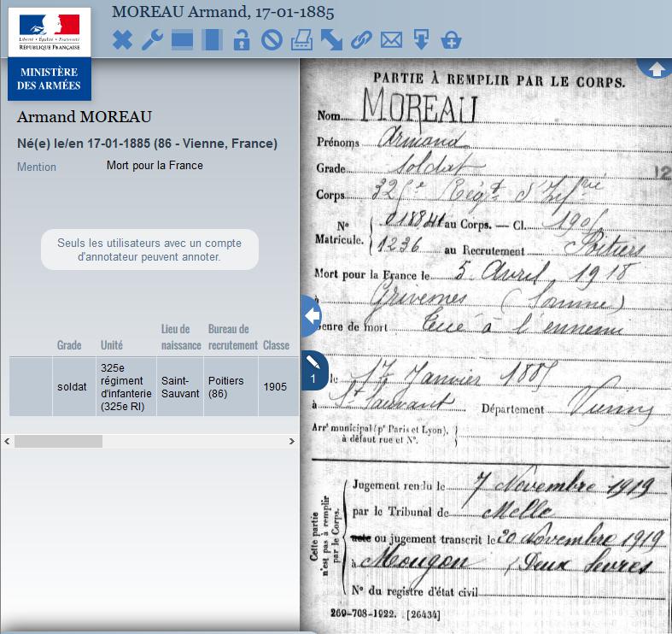Click the birth date and place line
The height and width of the screenshot is (634, 672).
click(147, 144)
